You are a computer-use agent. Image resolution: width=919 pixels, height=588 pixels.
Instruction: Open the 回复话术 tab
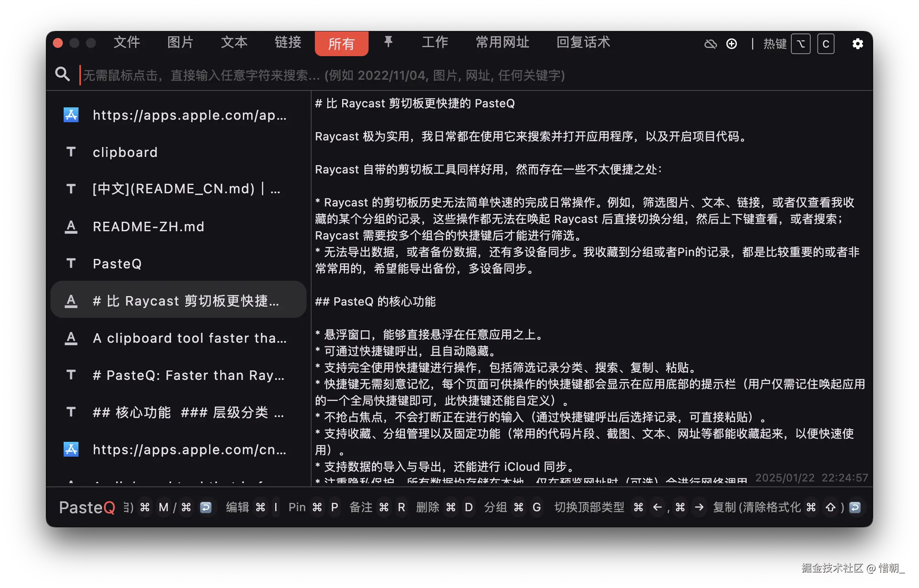click(583, 43)
